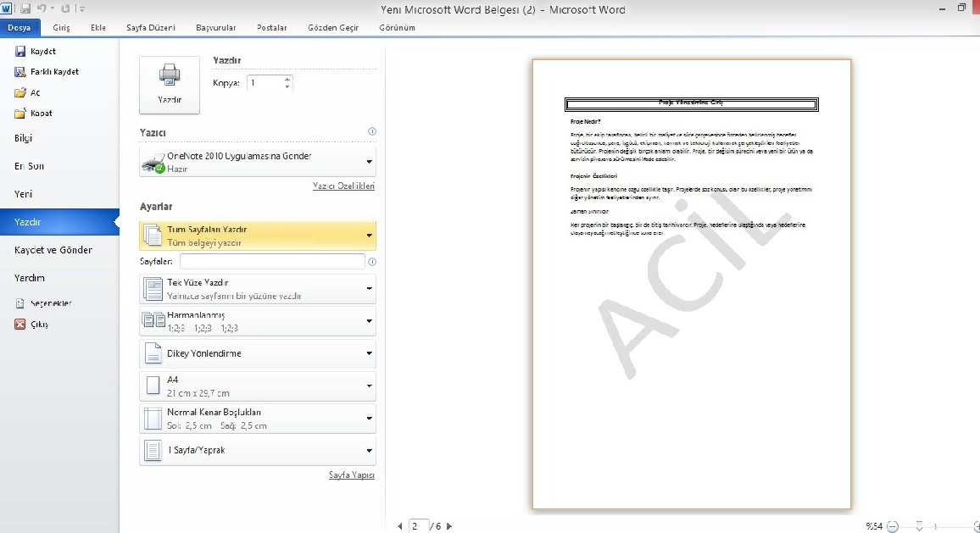Image resolution: width=980 pixels, height=533 pixels.
Task: Click the Yazıcı section heading
Action: 153,132
